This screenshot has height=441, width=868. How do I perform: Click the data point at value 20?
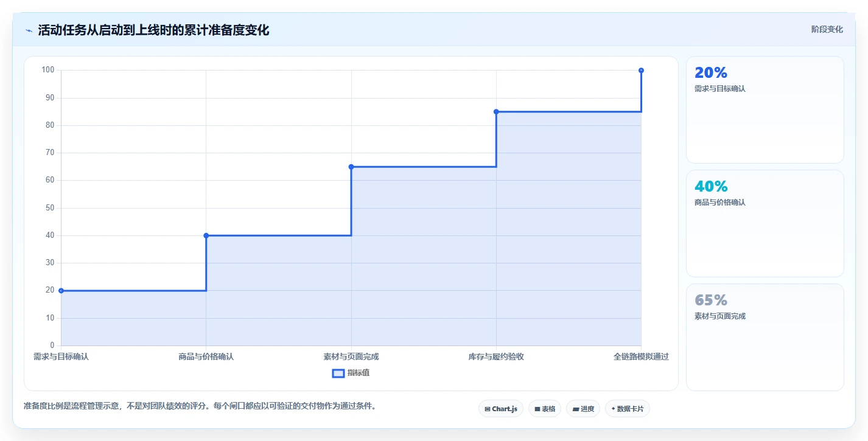point(61,291)
